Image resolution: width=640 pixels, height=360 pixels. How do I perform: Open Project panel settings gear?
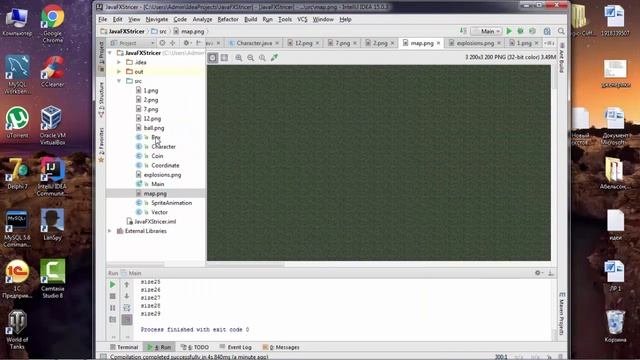[x=187, y=43]
